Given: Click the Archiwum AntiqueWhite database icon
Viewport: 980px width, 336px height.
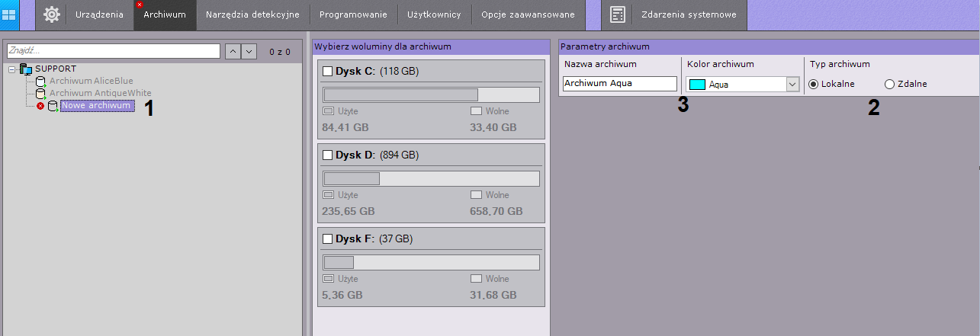Looking at the screenshot, I should pos(41,94).
